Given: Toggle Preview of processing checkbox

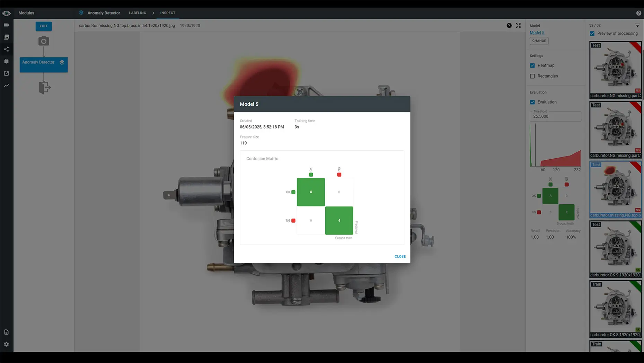Looking at the screenshot, I should [x=592, y=34].
